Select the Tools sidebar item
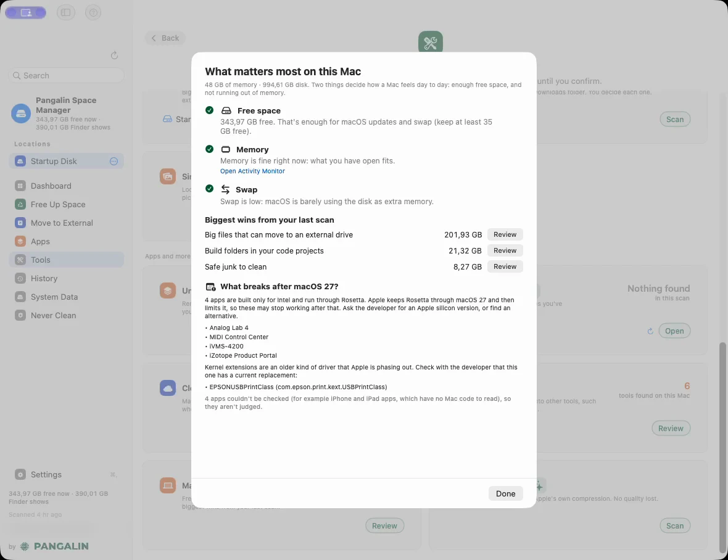 [67, 260]
